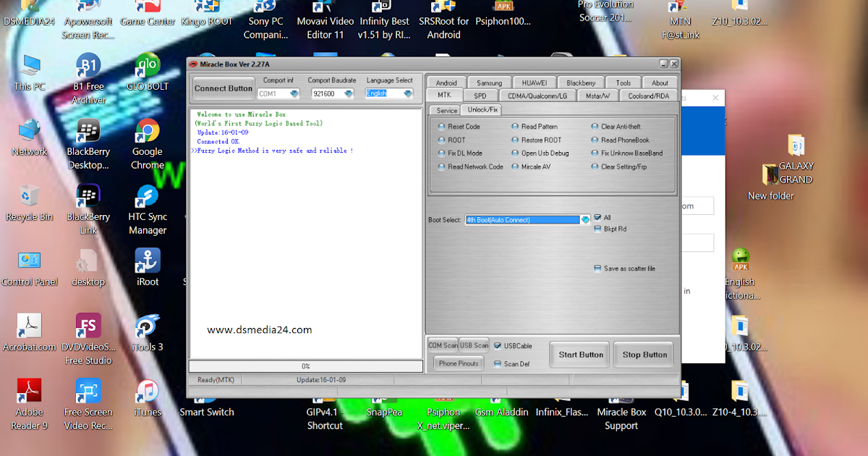868x456 pixels.
Task: Enable the Bkpt Rd checkbox
Action: pos(598,229)
